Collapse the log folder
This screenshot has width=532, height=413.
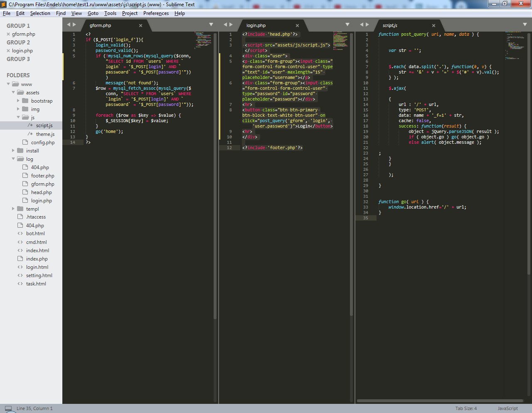tap(13, 159)
